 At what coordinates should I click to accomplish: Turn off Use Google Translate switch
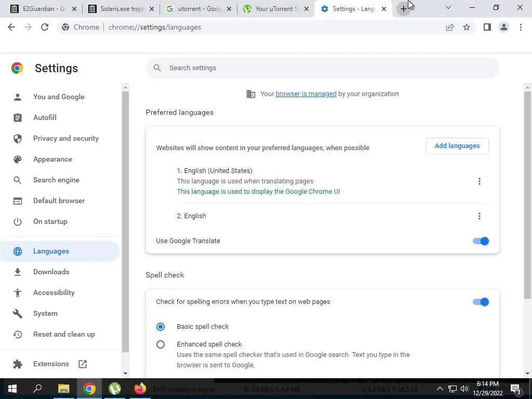tap(481, 241)
